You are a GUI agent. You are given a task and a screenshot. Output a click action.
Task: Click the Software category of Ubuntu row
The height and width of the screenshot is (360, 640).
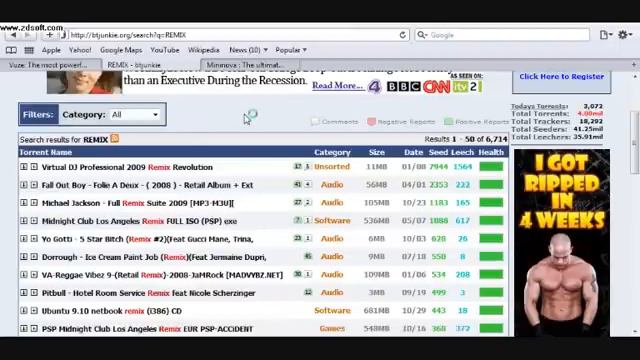tap(332, 311)
